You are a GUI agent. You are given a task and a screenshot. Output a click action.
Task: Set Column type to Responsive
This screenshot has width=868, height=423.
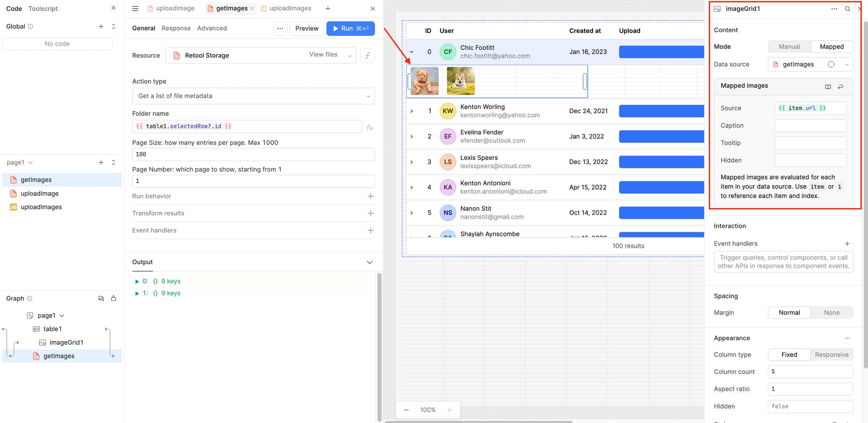point(831,355)
